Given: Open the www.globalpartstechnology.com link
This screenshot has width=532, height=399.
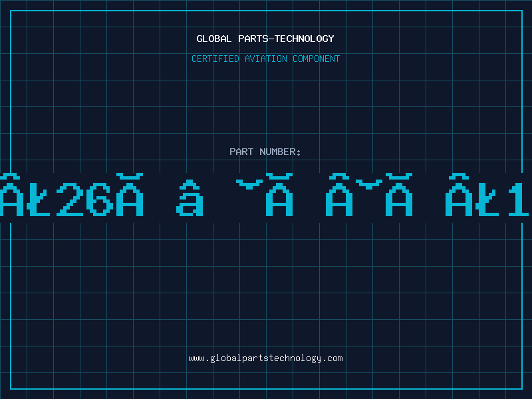Looking at the screenshot, I should click(x=265, y=358).
